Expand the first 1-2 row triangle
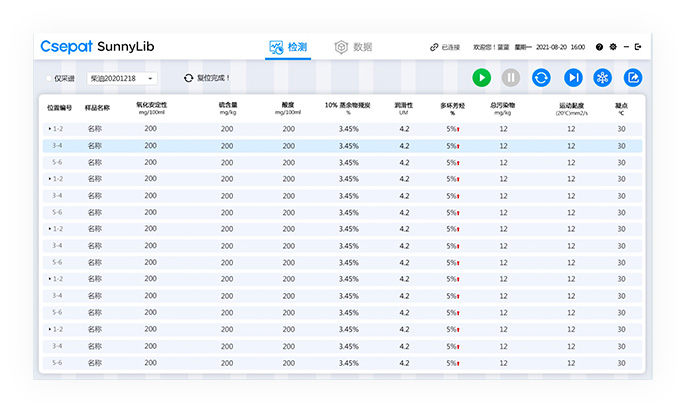This screenshot has width=686, height=413. point(50,129)
